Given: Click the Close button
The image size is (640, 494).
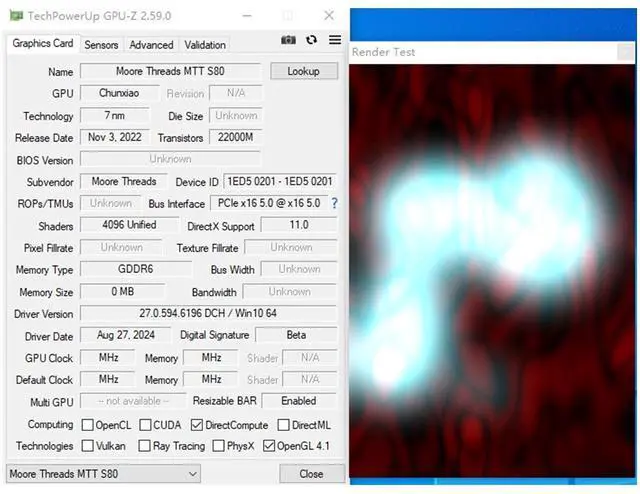Looking at the screenshot, I should click(x=312, y=474).
